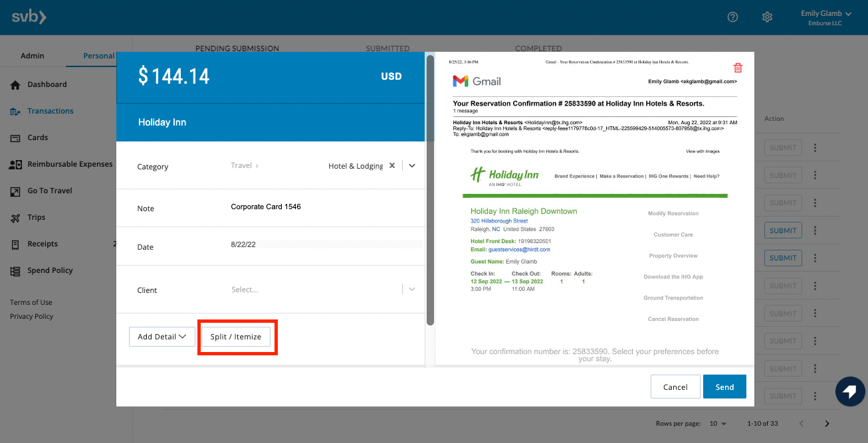This screenshot has height=443, width=868.
Task: Delete the receipt with trash icon
Action: (x=738, y=68)
